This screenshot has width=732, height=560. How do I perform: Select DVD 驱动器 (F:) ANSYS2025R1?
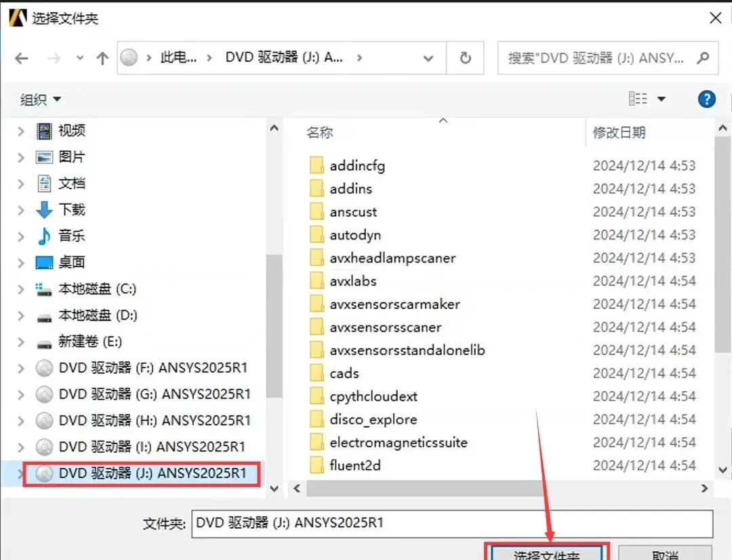[152, 368]
